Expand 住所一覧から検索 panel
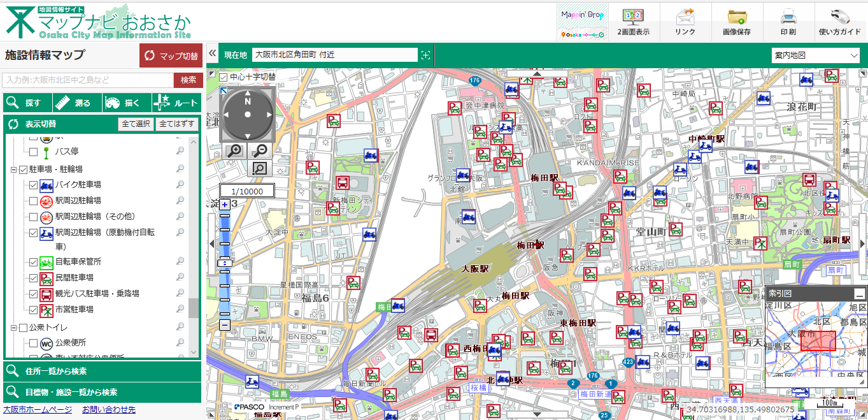Image resolution: width=868 pixels, height=420 pixels. tap(103, 371)
